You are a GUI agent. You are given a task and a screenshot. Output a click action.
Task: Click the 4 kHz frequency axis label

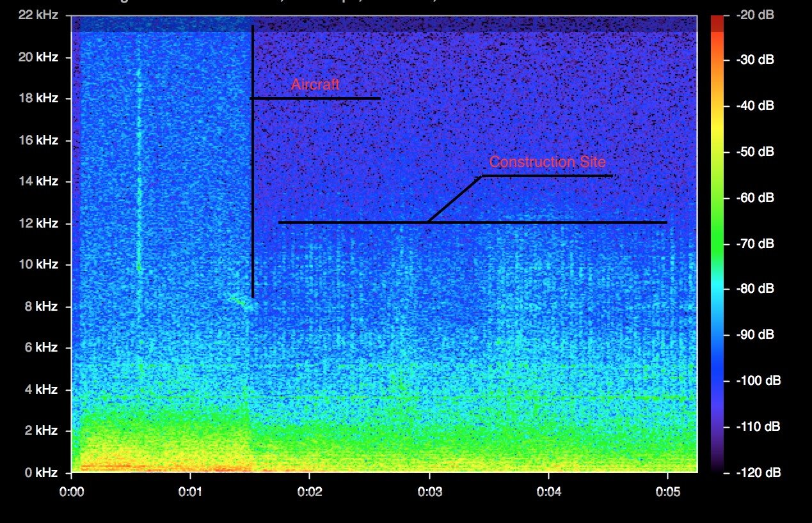(41, 389)
